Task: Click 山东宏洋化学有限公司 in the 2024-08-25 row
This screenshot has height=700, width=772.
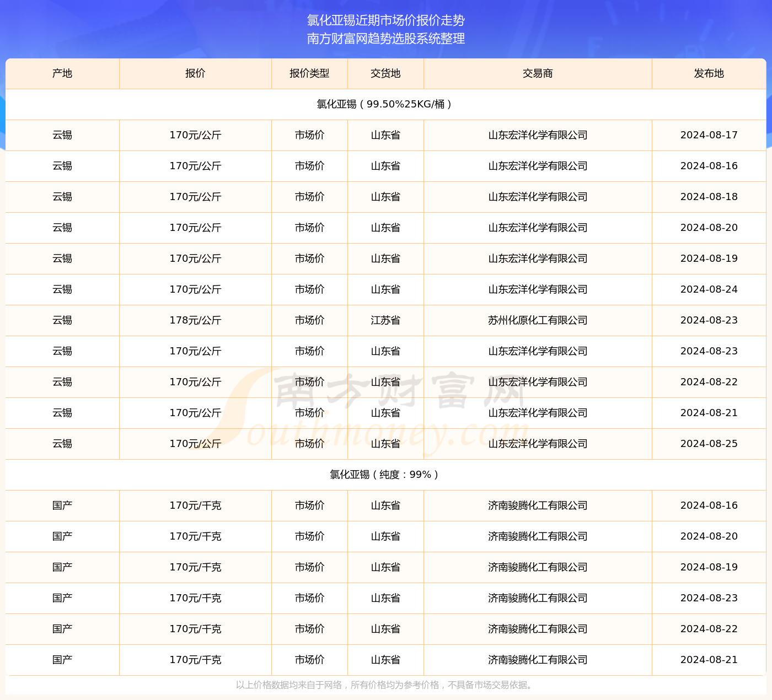Action: (x=538, y=444)
